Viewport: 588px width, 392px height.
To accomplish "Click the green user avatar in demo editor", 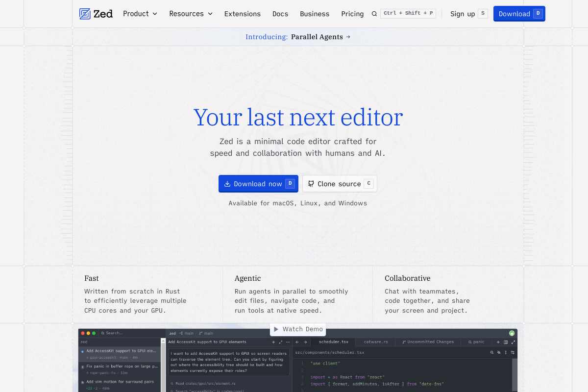I will point(512,333).
